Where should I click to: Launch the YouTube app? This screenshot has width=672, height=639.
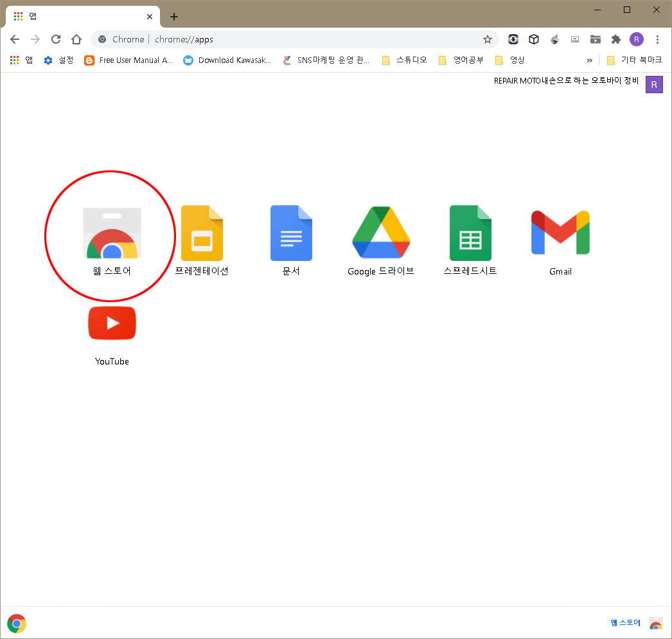click(x=112, y=323)
